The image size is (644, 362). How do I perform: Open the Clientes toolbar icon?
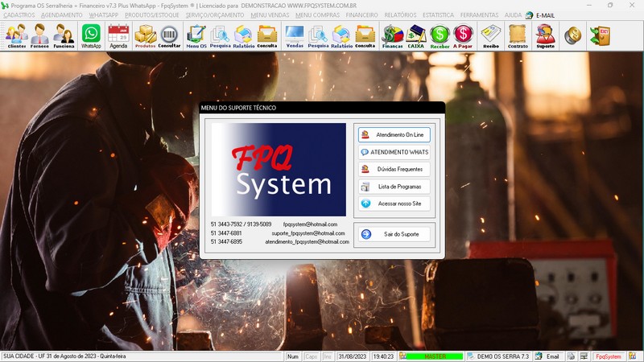pos(17,35)
